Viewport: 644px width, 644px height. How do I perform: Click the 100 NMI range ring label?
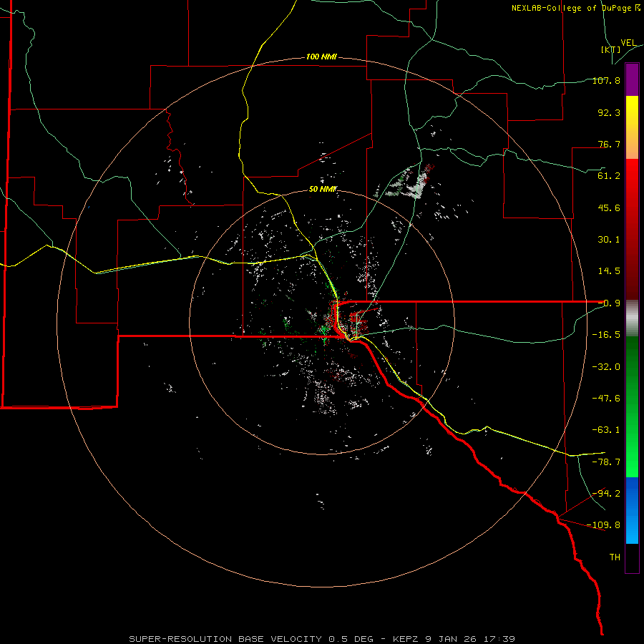(x=321, y=57)
